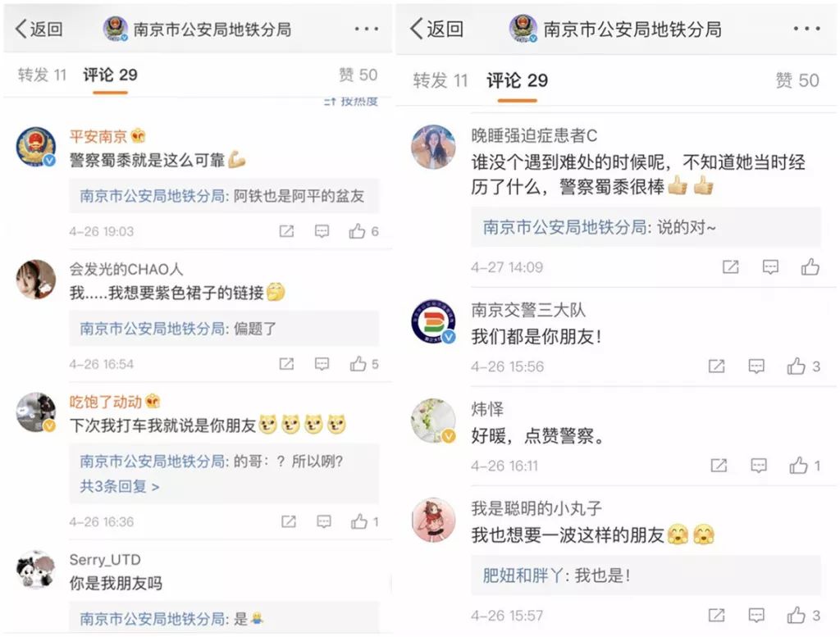Reply to the 吃饱了动动 comment

(x=323, y=521)
